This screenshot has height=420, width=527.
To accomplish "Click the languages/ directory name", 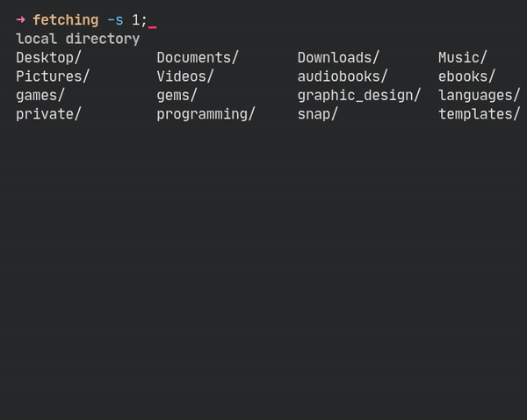I will (x=480, y=95).
